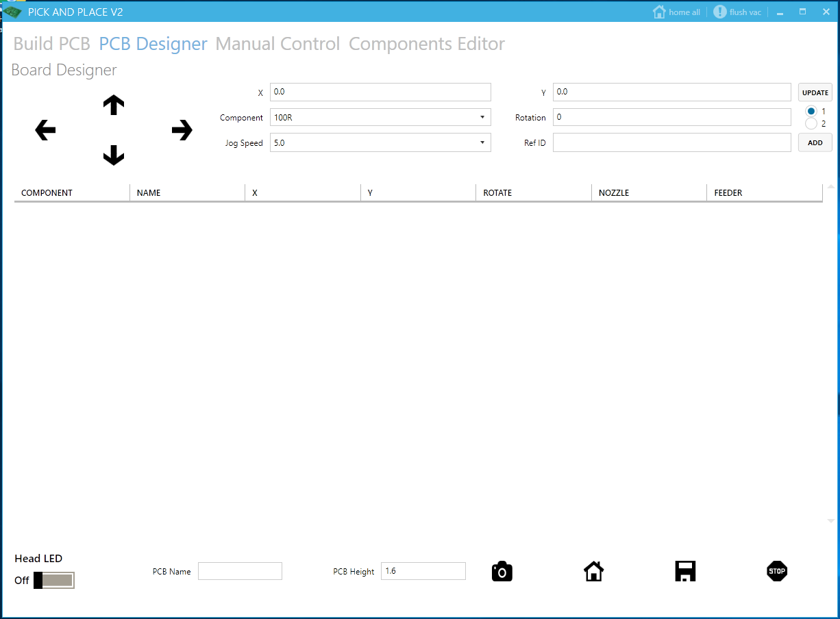Image resolution: width=840 pixels, height=619 pixels.
Task: Jog the head left using the arrow
Action: point(44,129)
